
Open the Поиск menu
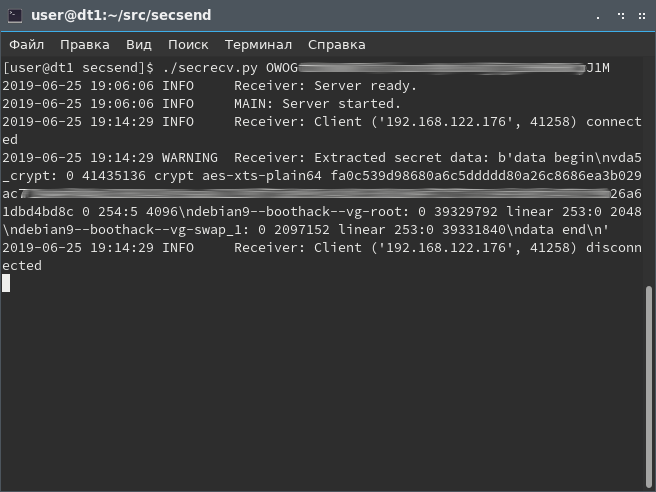coord(188,45)
